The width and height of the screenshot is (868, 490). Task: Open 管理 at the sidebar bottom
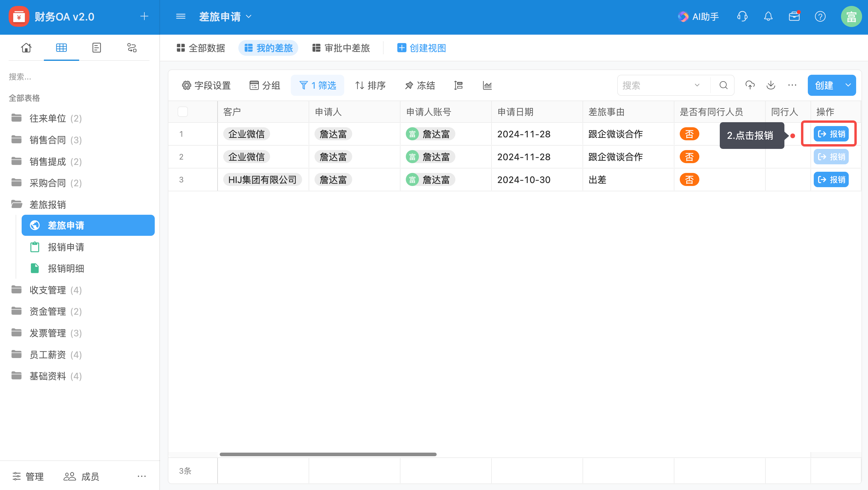point(28,476)
